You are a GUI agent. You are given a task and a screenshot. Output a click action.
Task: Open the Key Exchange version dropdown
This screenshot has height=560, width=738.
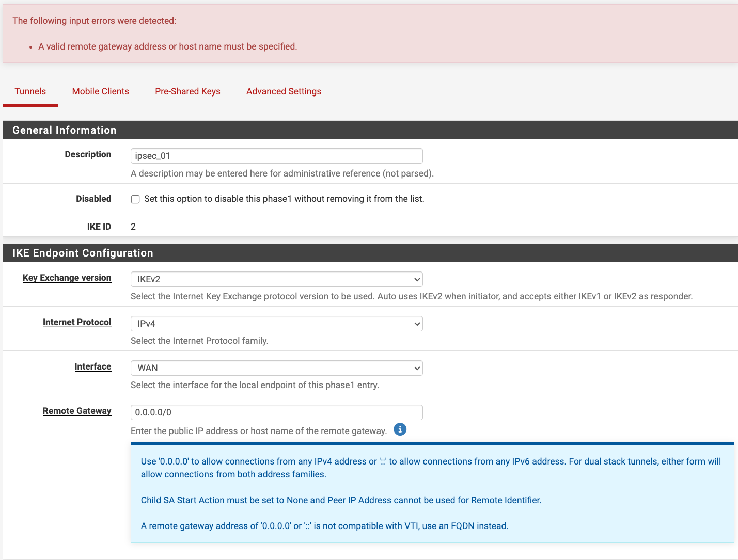(x=276, y=279)
